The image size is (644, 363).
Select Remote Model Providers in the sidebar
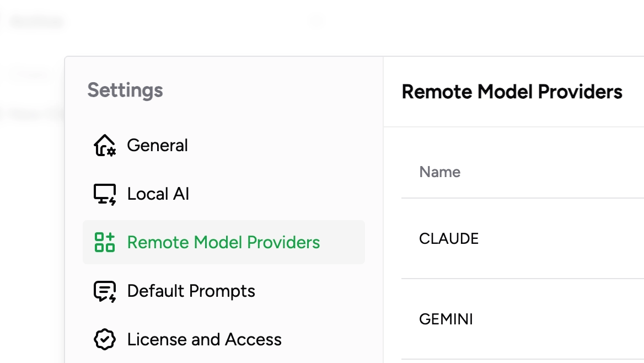click(223, 242)
